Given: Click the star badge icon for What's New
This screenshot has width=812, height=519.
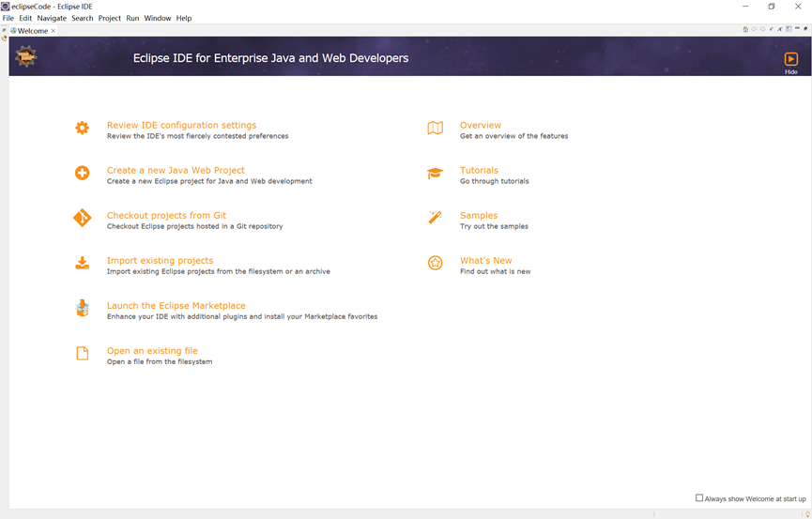Looking at the screenshot, I should click(x=435, y=263).
